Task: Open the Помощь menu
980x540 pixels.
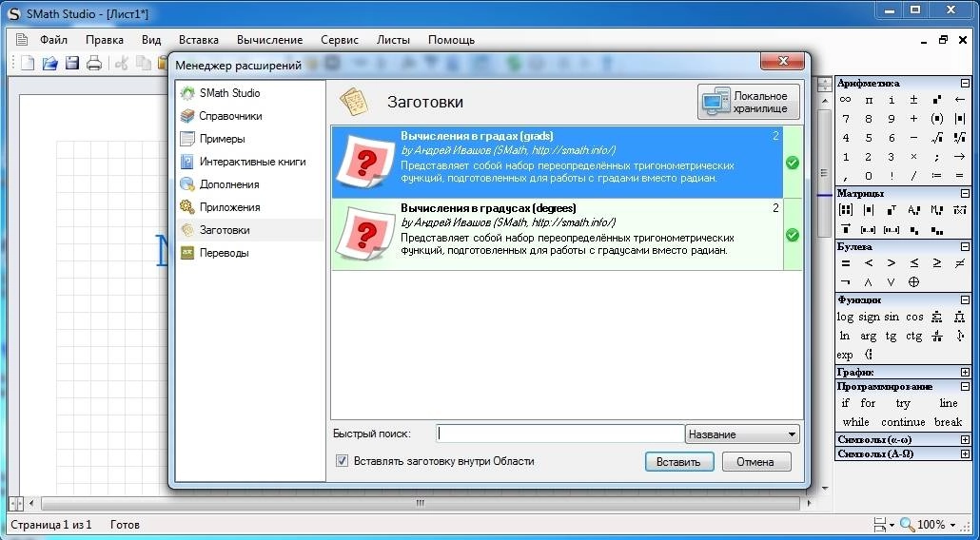Action: (451, 40)
